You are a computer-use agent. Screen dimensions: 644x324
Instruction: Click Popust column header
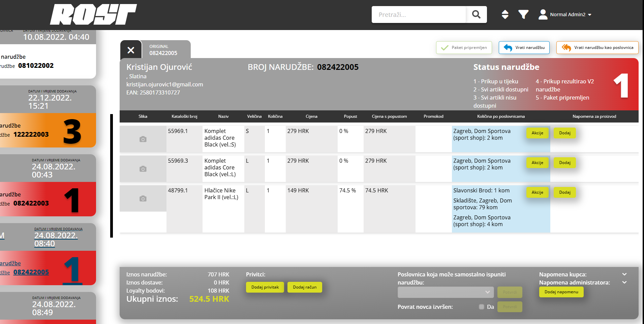(x=350, y=116)
